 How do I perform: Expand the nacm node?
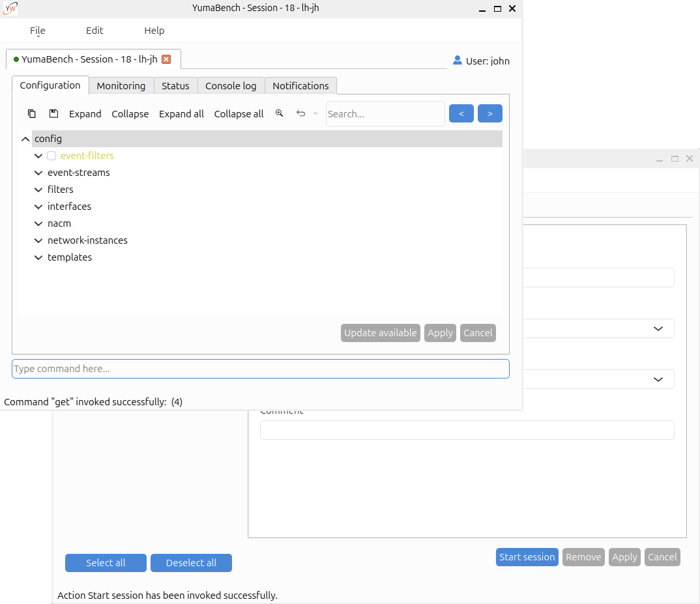38,223
